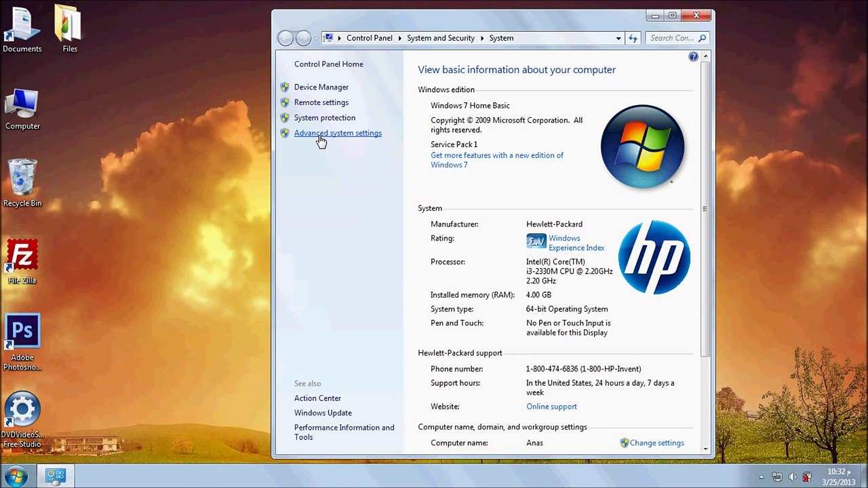Open the Documents desktop icon

click(x=22, y=29)
